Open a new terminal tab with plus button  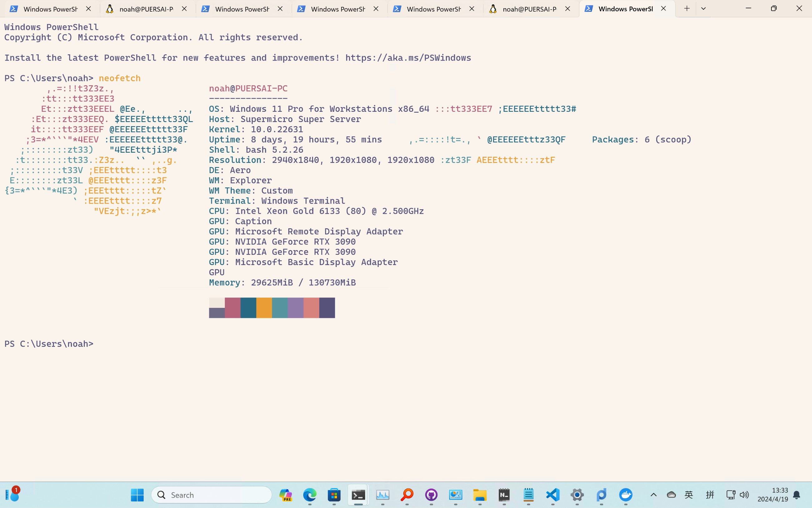coord(687,9)
